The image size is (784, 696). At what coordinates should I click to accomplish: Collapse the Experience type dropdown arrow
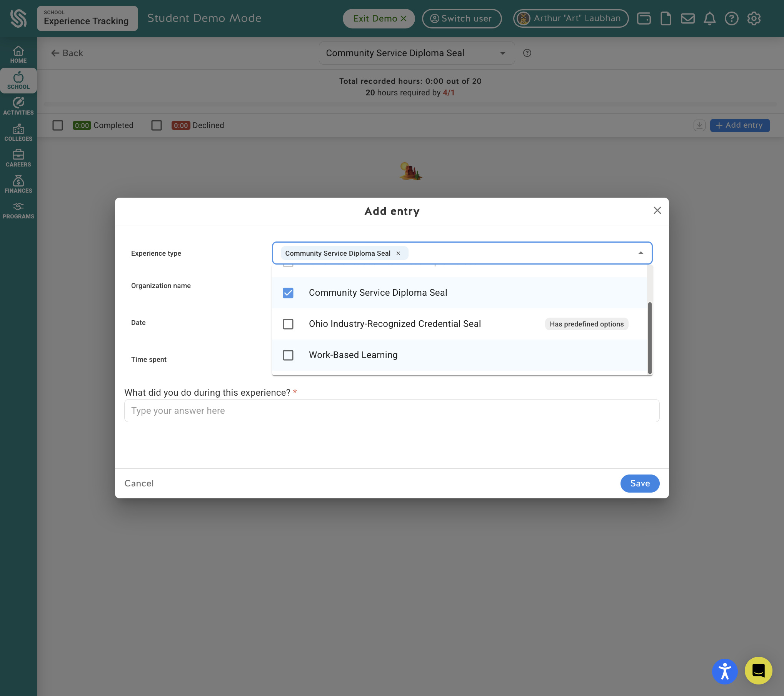[x=641, y=253]
